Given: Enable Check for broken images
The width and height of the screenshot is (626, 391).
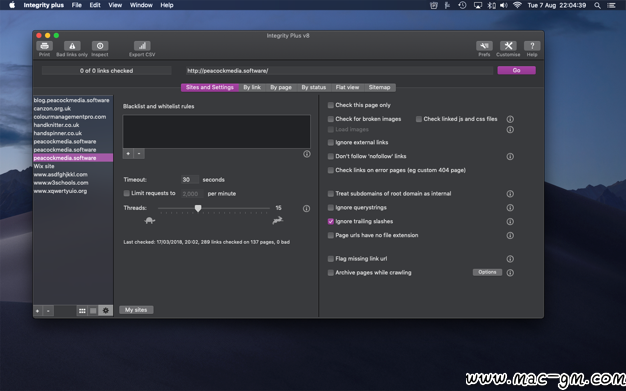Looking at the screenshot, I should 331,119.
